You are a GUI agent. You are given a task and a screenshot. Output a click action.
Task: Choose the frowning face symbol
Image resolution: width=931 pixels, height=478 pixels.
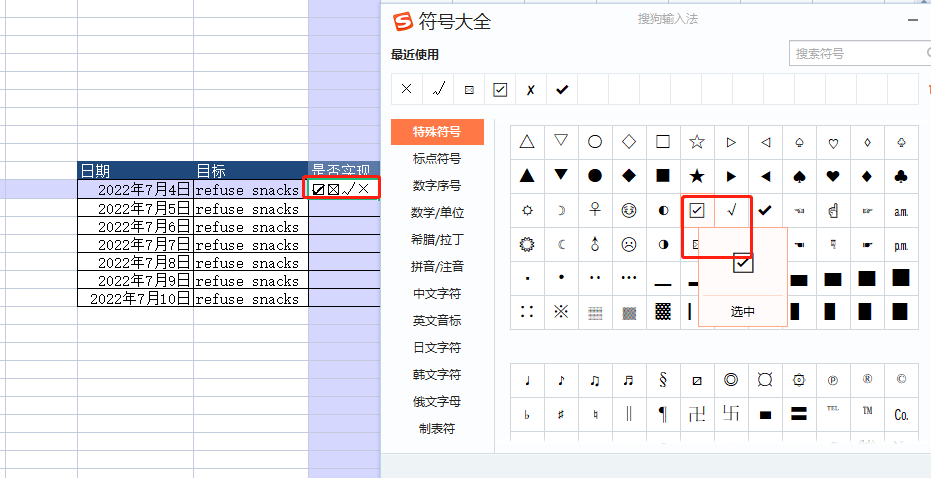pyautogui.click(x=629, y=244)
